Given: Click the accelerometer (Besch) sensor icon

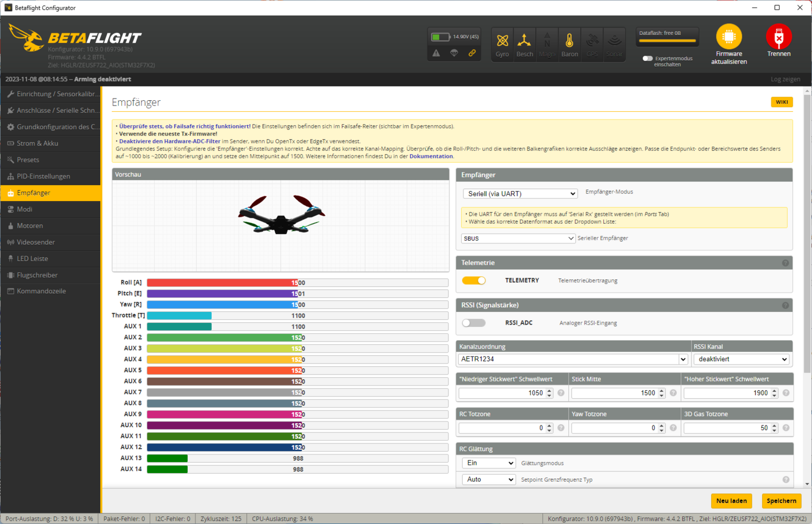Looking at the screenshot, I should [524, 41].
